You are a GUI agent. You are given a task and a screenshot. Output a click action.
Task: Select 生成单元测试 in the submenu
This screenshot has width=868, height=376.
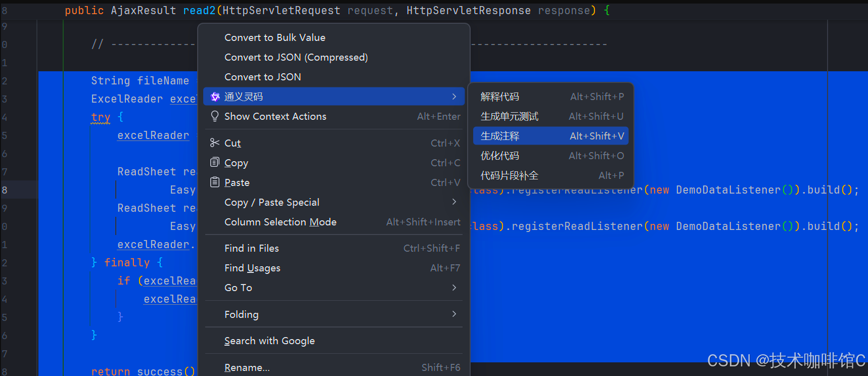551,116
